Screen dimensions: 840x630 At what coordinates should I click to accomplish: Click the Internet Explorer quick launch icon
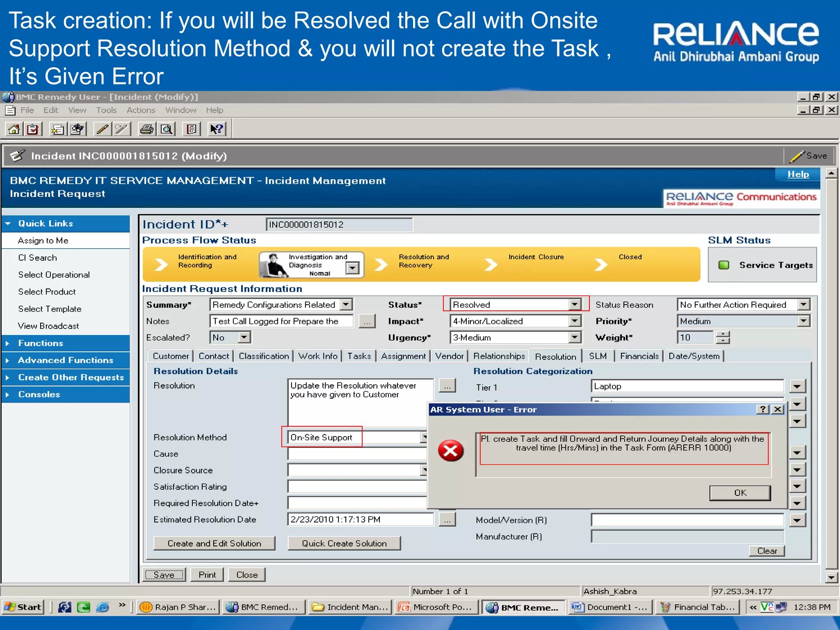pyautogui.click(x=102, y=607)
